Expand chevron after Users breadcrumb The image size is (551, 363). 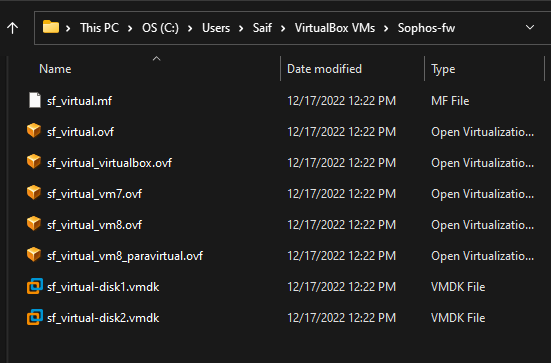[241, 28]
